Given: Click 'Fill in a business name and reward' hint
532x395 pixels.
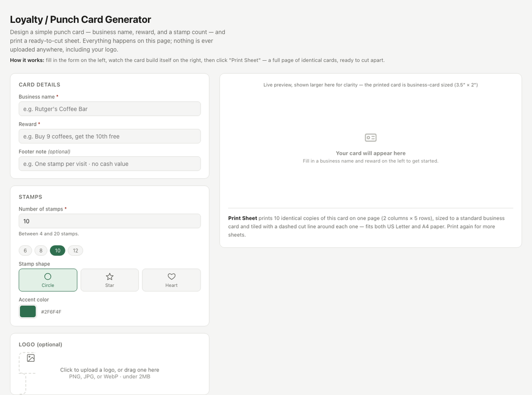Looking at the screenshot, I should [x=370, y=161].
